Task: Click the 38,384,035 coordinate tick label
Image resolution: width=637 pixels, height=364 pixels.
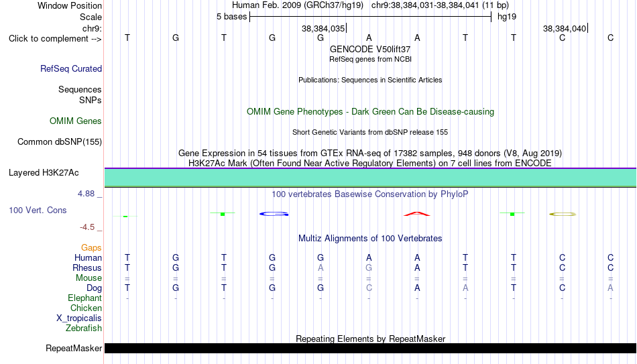Action: tap(323, 28)
